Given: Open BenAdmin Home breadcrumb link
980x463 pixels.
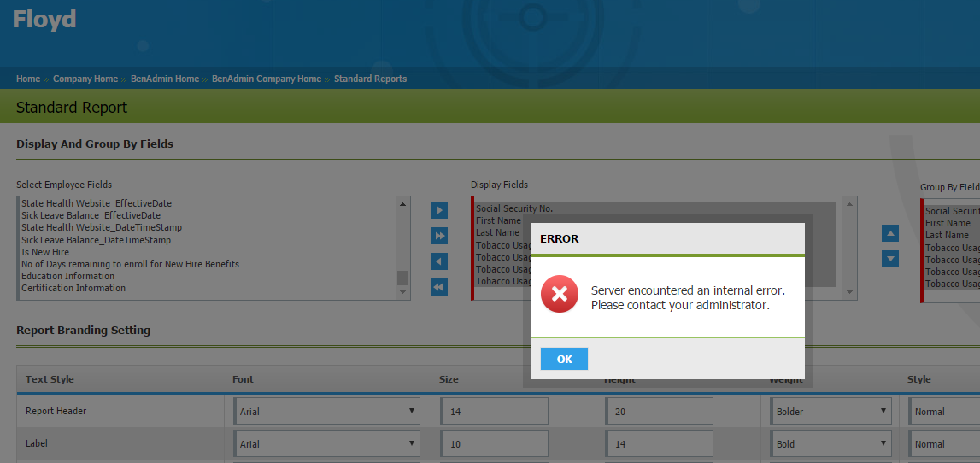Looking at the screenshot, I should click(165, 79).
